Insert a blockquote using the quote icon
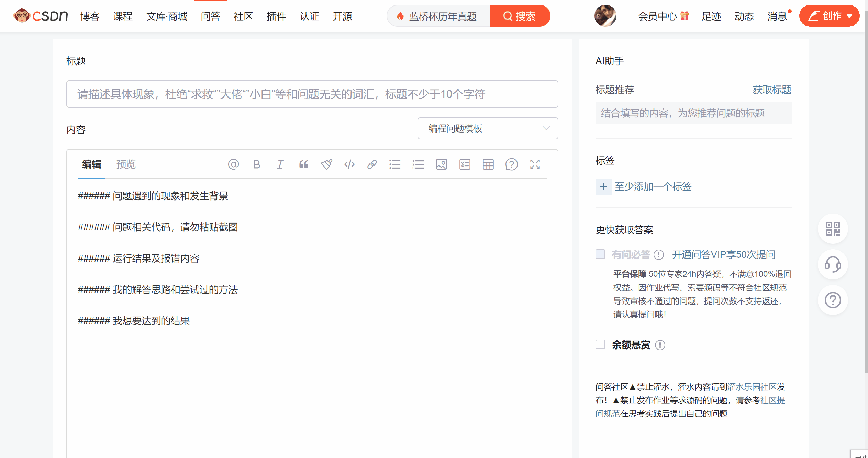This screenshot has width=868, height=458. pyautogui.click(x=303, y=164)
